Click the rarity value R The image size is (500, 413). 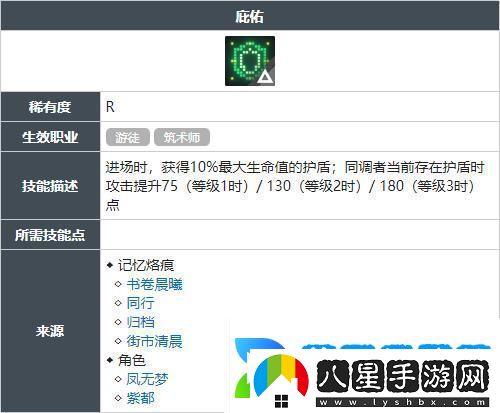[x=110, y=107]
